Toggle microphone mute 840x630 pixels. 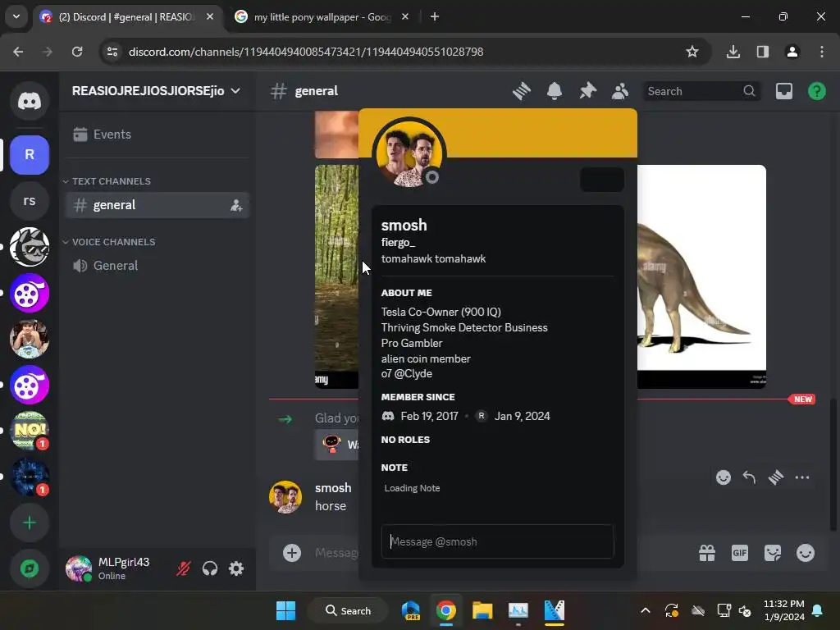[183, 568]
